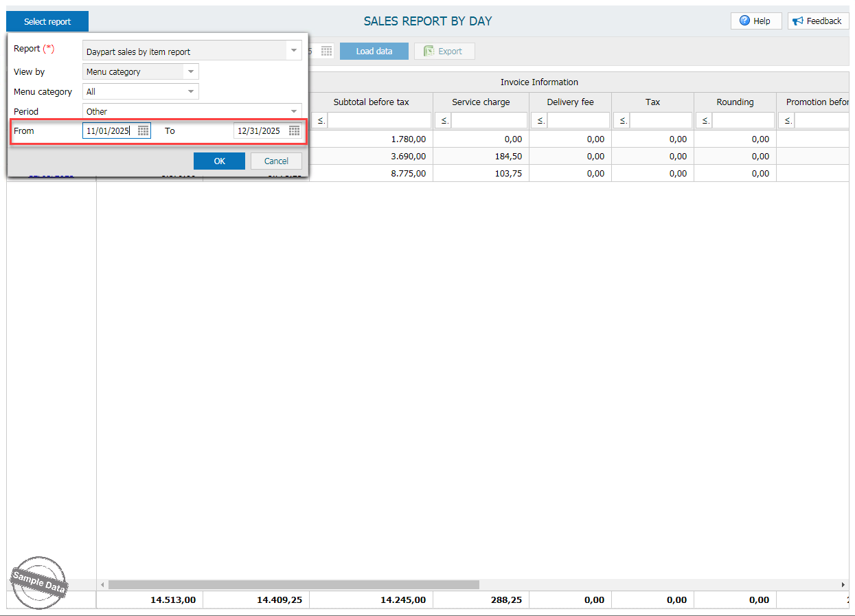
Task: Open the From date calendar picker
Action: [x=143, y=130]
